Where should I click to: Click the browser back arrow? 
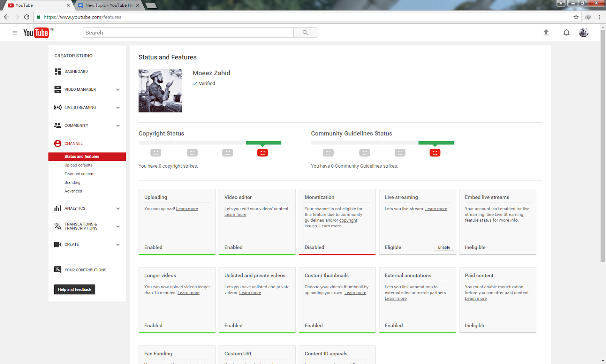pyautogui.click(x=6, y=17)
